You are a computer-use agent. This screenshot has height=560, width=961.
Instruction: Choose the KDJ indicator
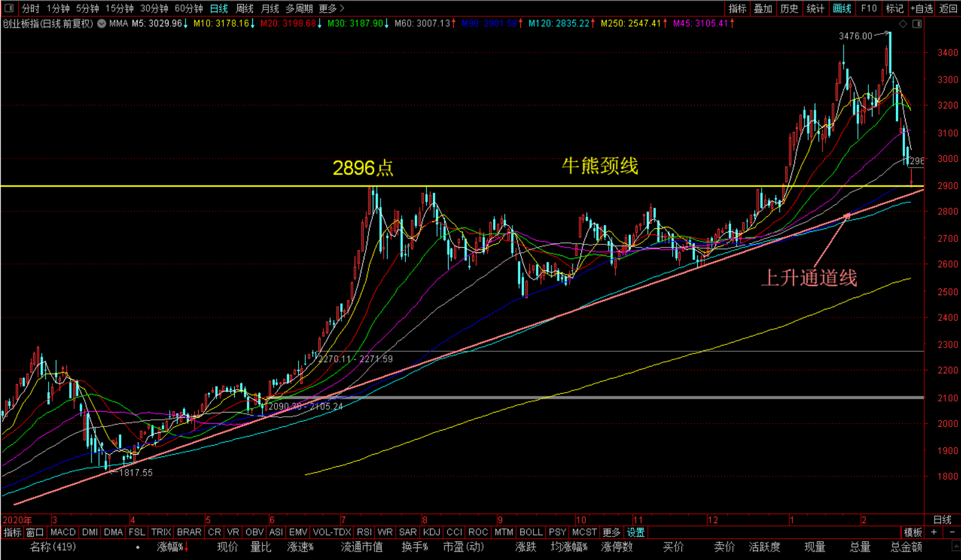pyautogui.click(x=432, y=532)
